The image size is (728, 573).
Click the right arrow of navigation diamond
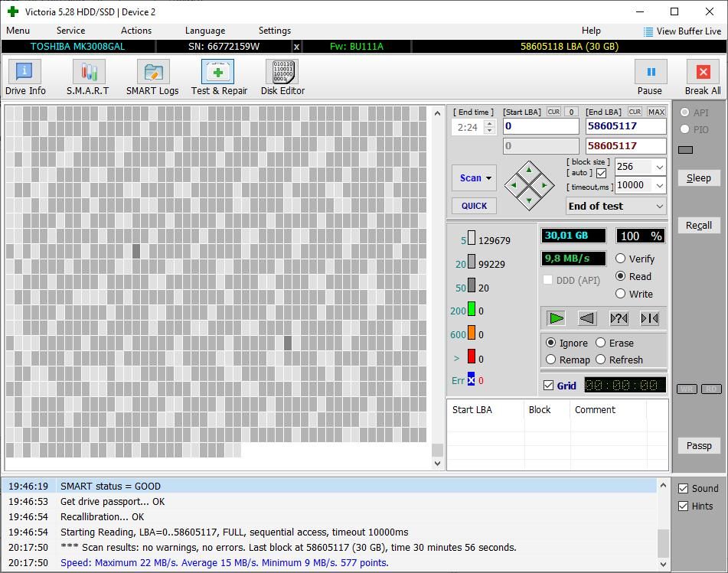point(544,186)
